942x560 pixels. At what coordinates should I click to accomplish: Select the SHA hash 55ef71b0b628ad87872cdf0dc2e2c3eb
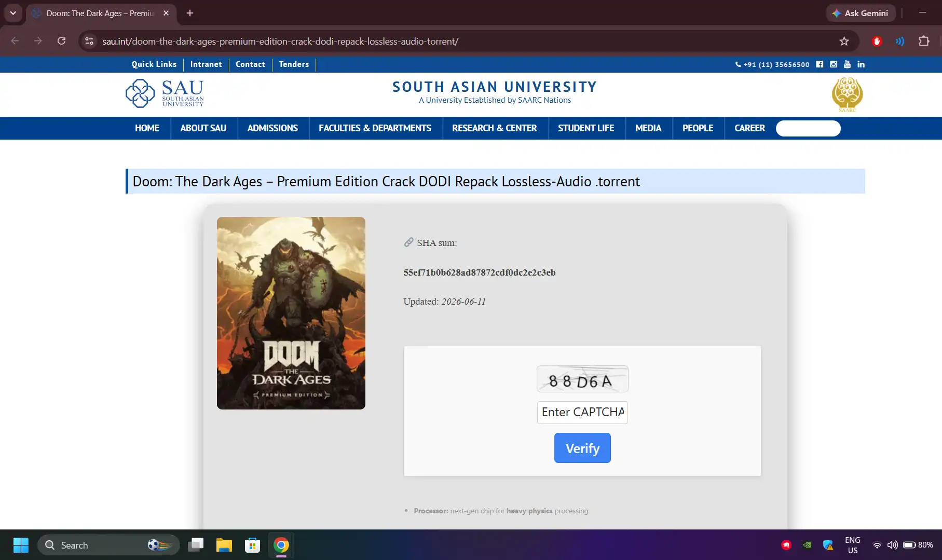480,272
